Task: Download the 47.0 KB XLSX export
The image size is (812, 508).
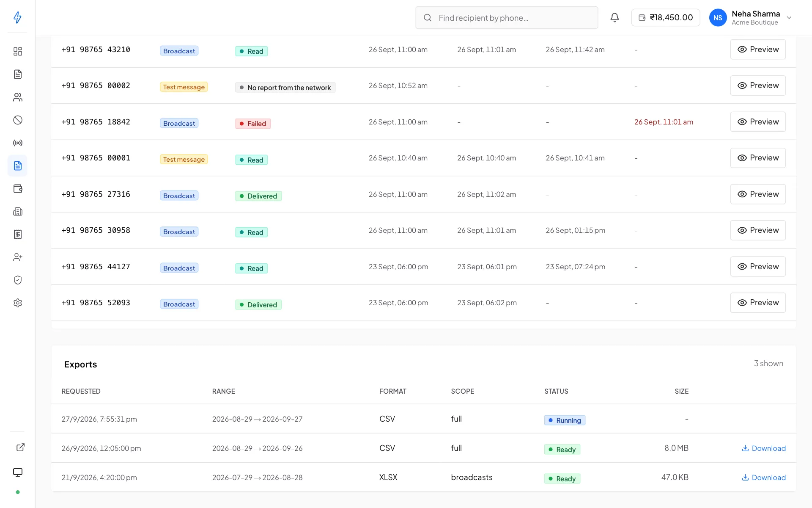Action: click(x=764, y=478)
